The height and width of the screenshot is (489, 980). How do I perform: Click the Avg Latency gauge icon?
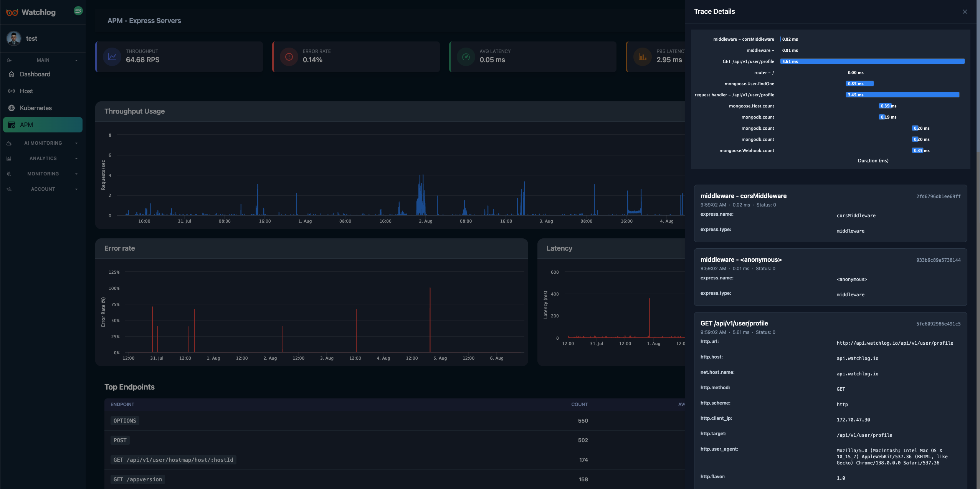(x=466, y=57)
